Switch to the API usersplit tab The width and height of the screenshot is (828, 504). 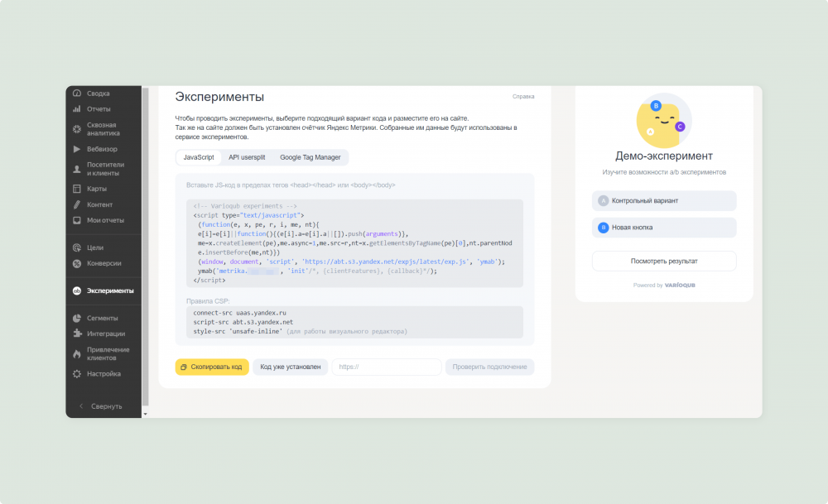point(247,157)
